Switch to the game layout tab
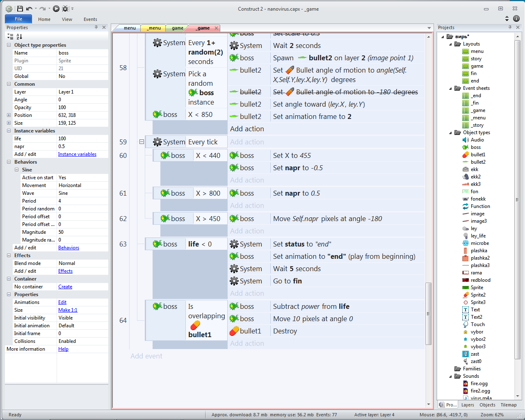Image resolution: width=525 pixels, height=420 pixels. pyautogui.click(x=177, y=28)
